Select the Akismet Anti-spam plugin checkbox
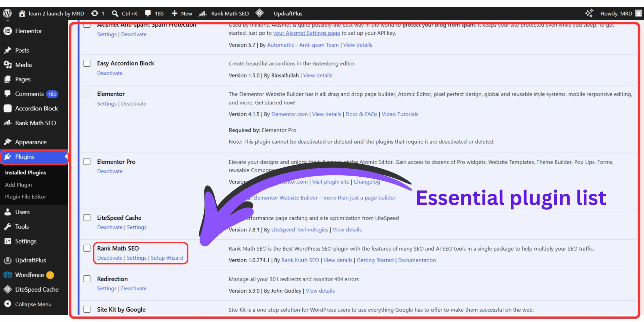The image size is (644, 322). [x=87, y=25]
